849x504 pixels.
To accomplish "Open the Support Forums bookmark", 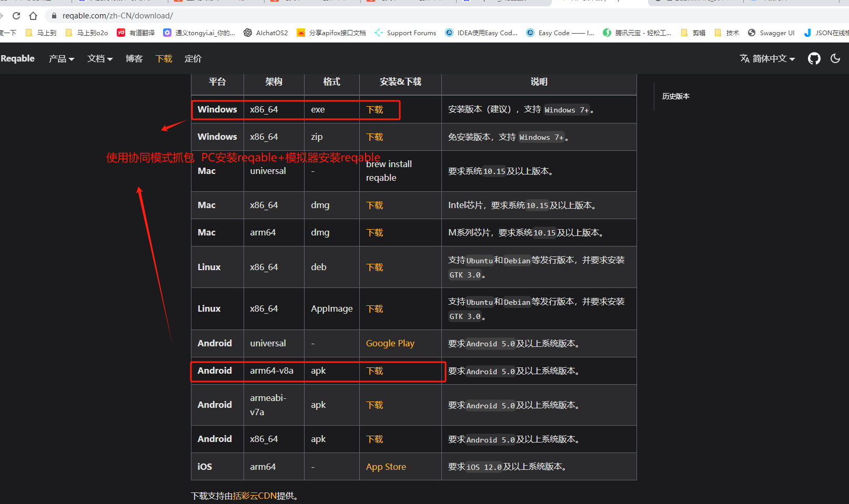I will [406, 33].
